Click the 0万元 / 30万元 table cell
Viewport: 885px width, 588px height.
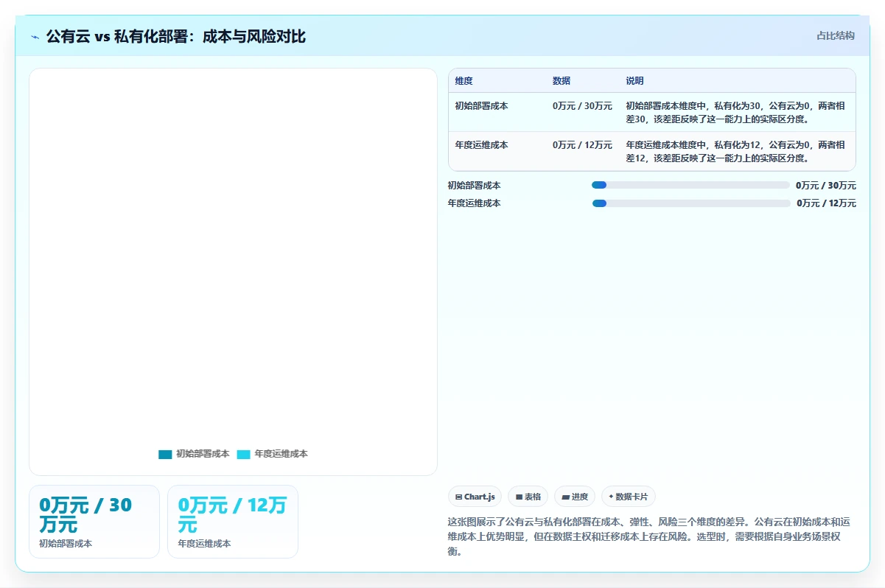tap(582, 105)
